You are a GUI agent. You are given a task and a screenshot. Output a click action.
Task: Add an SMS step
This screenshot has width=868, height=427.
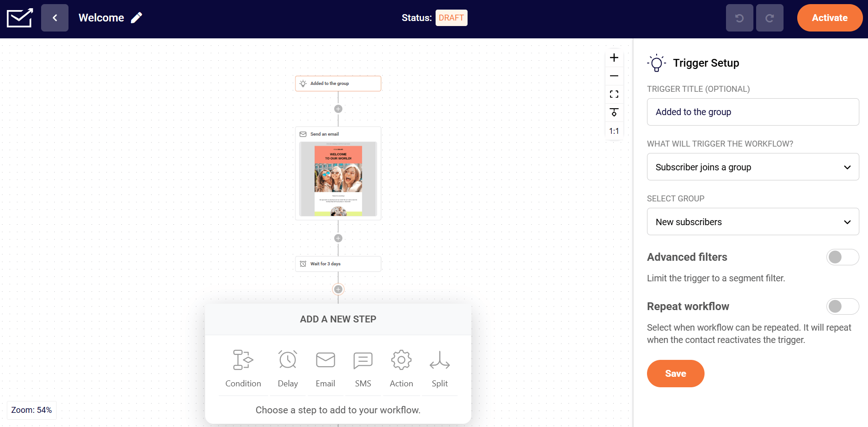pos(363,369)
